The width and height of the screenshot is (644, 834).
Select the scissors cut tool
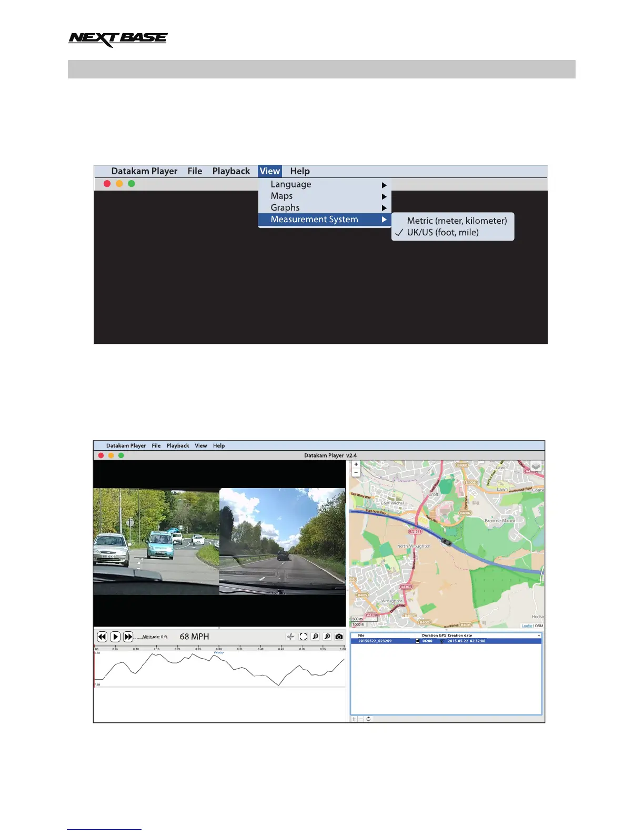pyautogui.click(x=290, y=637)
